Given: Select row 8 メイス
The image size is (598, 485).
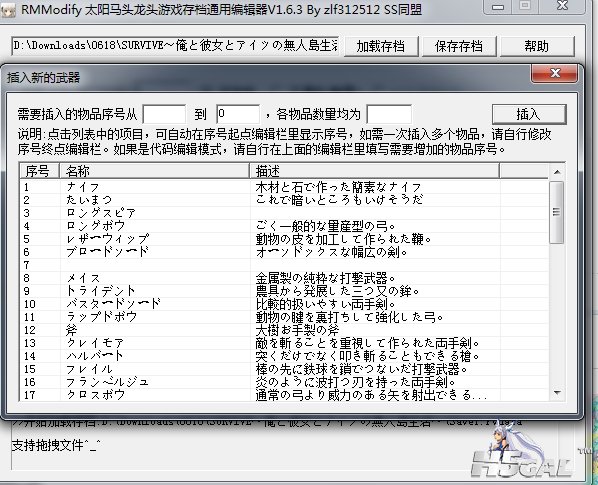Looking at the screenshot, I should pos(284,278).
